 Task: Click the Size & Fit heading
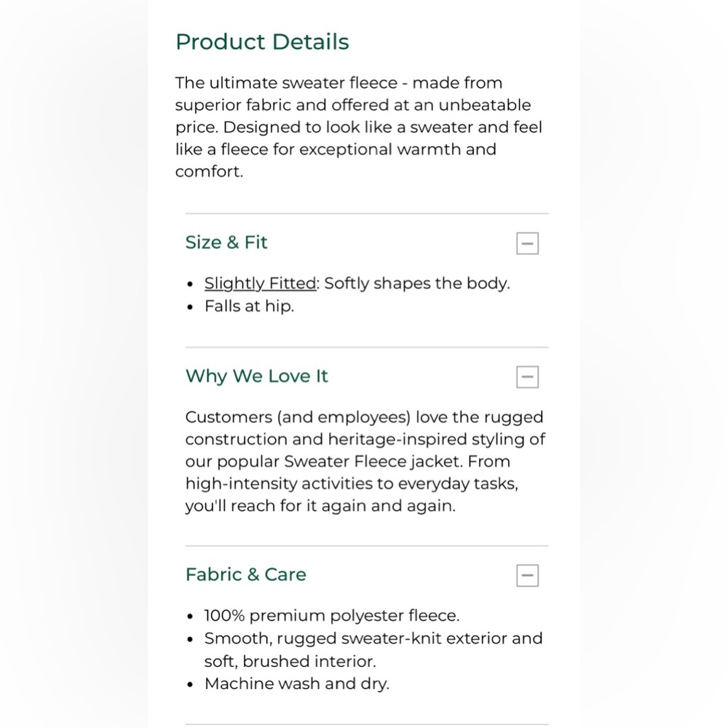(226, 242)
